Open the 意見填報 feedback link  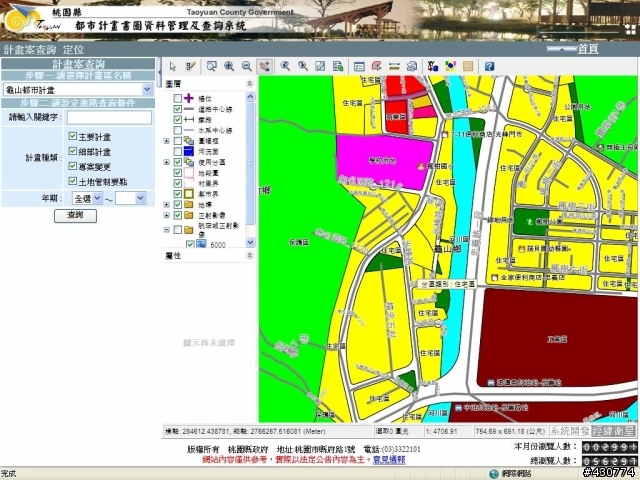pos(389,460)
